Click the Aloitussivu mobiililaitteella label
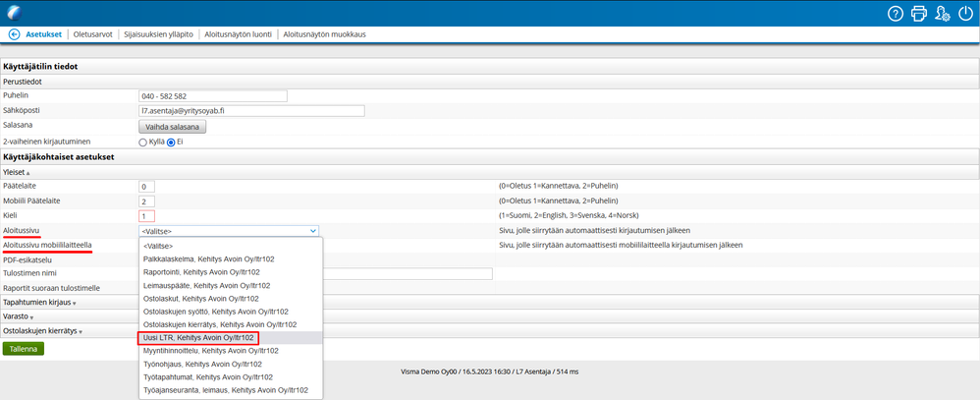The width and height of the screenshot is (980, 400). click(x=48, y=245)
